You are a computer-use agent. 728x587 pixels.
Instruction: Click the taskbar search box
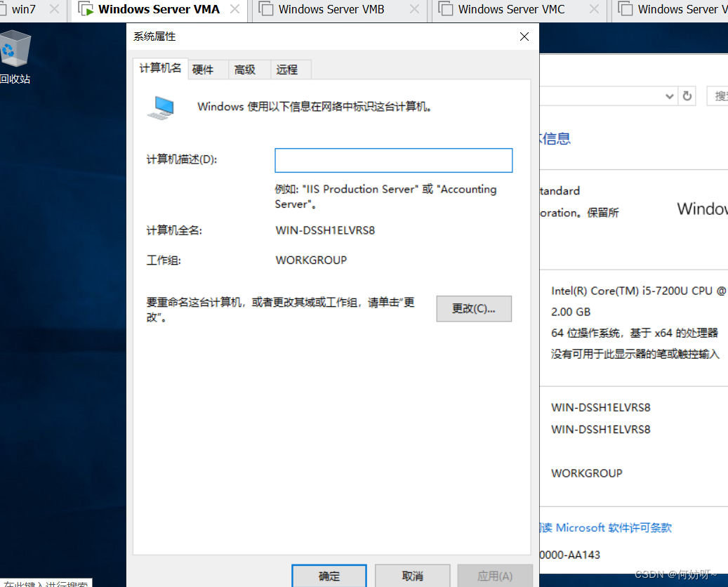pos(46,583)
